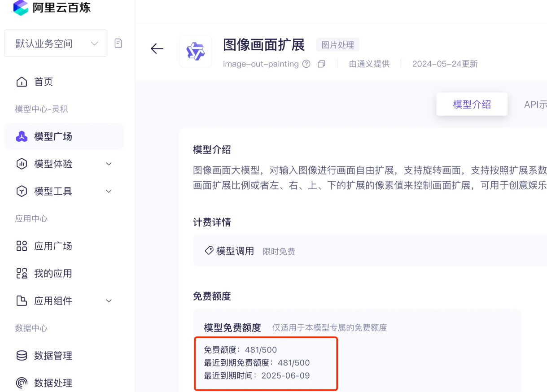Click the 模型体验 hexagon chart icon
The image size is (547, 392).
(22, 164)
